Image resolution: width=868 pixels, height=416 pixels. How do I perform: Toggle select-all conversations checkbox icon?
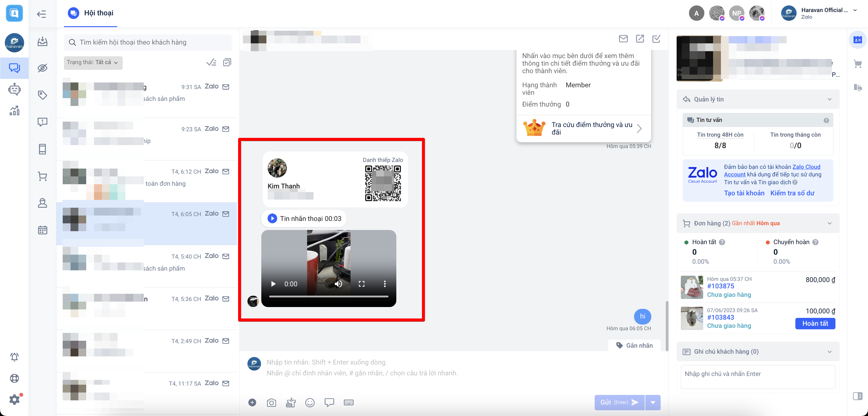[x=227, y=62]
